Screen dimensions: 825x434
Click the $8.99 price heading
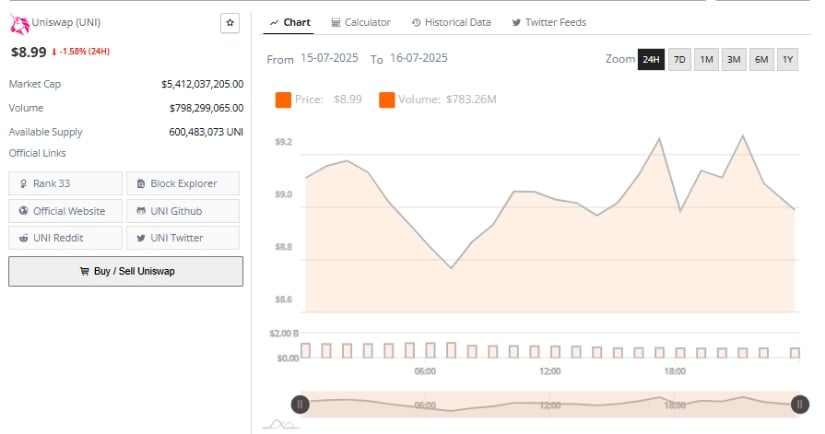[x=29, y=52]
